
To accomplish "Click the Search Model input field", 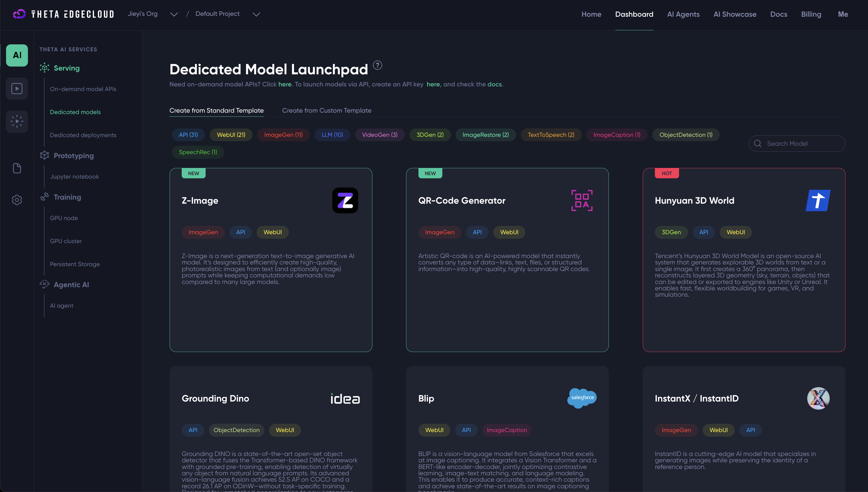I will [x=802, y=144].
